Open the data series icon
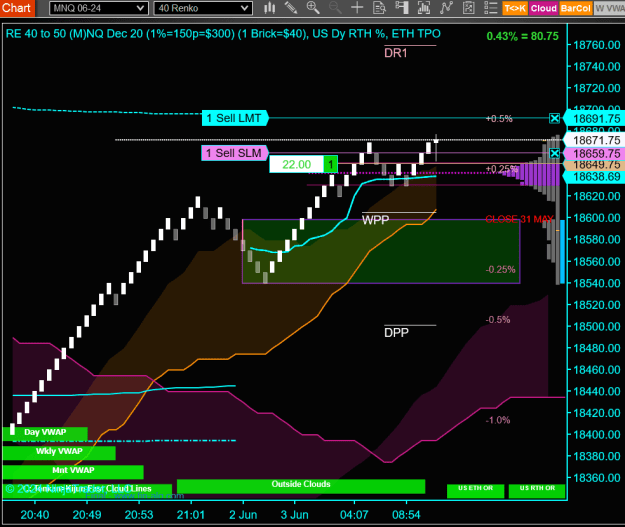Image resolution: width=625 pixels, height=527 pixels. (x=424, y=8)
